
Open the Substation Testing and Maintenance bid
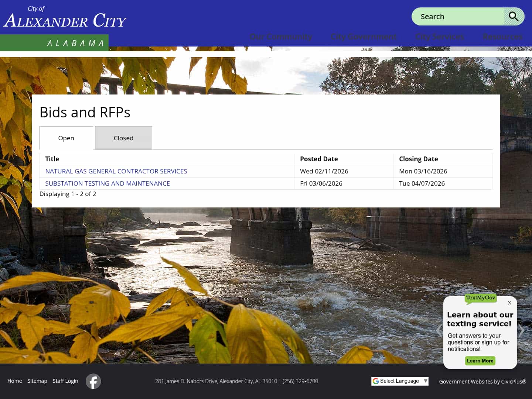pos(107,183)
